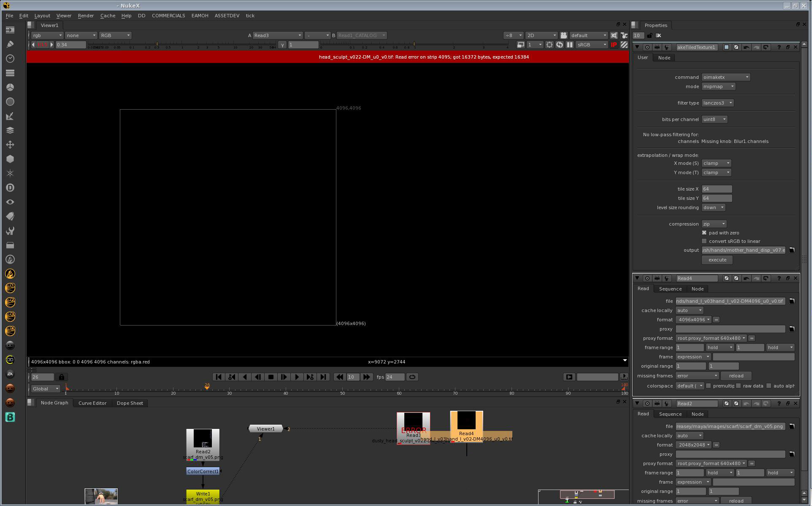Viewport: 812px width, 506px height.
Task: Open the viewer sRGB colorspace dropdown
Action: 592,45
